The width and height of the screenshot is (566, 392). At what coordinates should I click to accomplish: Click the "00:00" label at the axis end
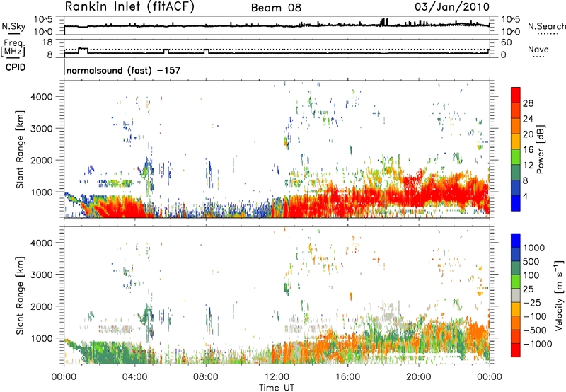click(x=490, y=377)
